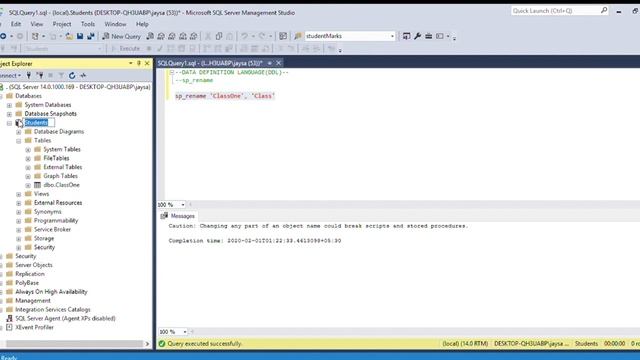Click the sp_rename query line in editor
The image size is (640, 360).
click(225, 96)
